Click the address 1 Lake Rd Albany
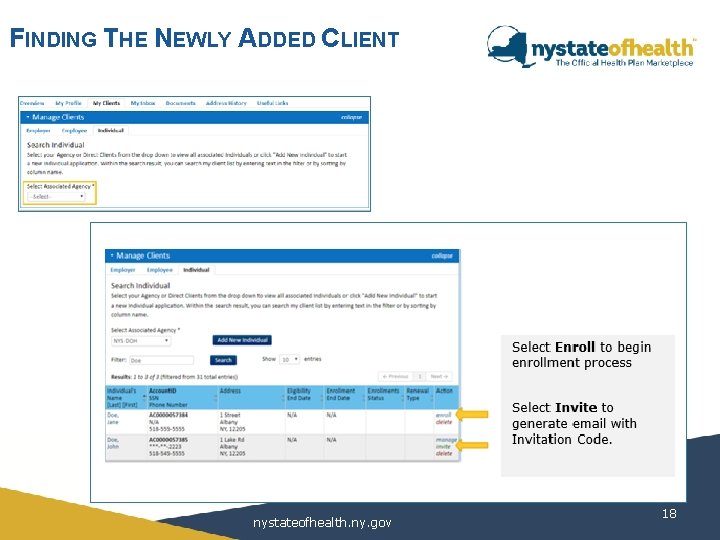The image size is (720, 540). (x=232, y=447)
